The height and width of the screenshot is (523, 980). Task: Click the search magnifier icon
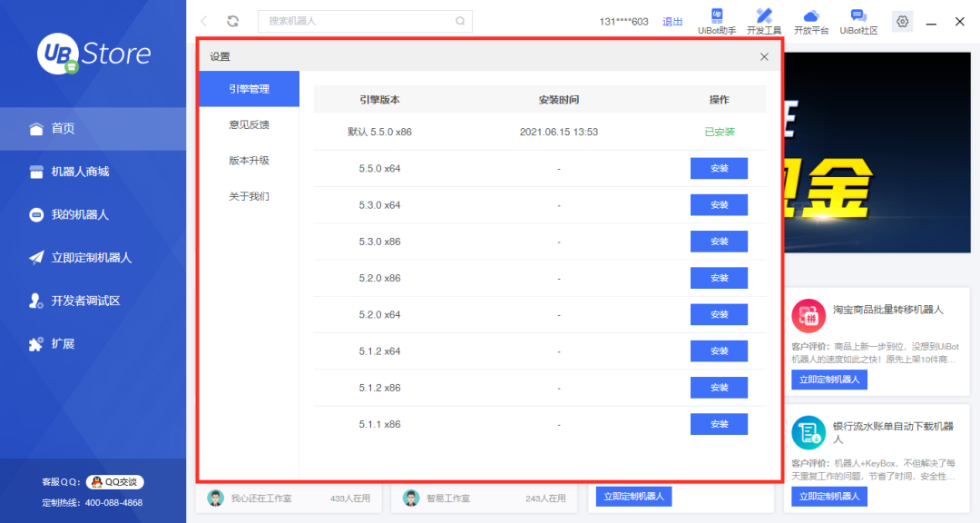click(x=460, y=21)
